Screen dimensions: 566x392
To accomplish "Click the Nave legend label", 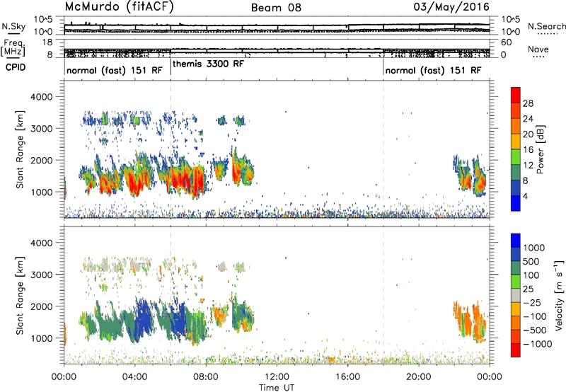I will [538, 49].
